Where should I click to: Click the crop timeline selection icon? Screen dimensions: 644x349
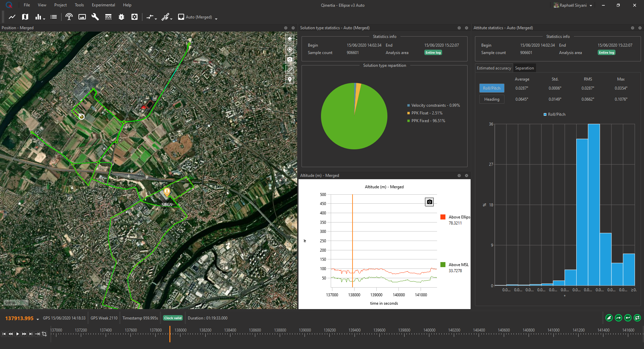44,334
